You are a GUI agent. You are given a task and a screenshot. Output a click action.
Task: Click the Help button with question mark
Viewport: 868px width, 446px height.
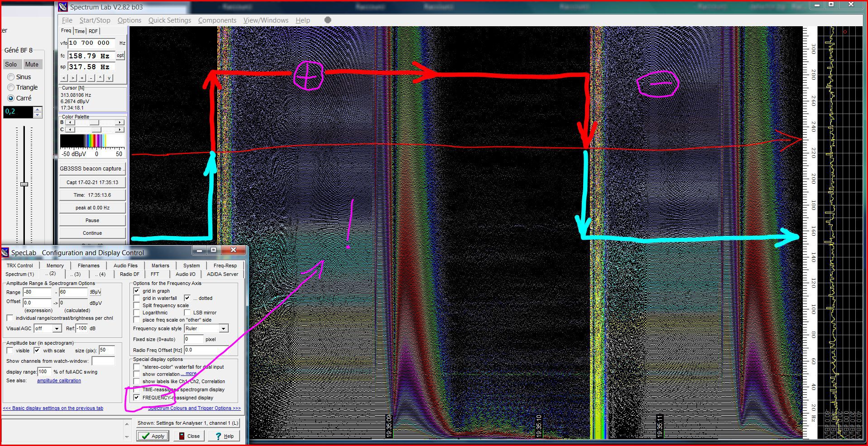pyautogui.click(x=224, y=436)
